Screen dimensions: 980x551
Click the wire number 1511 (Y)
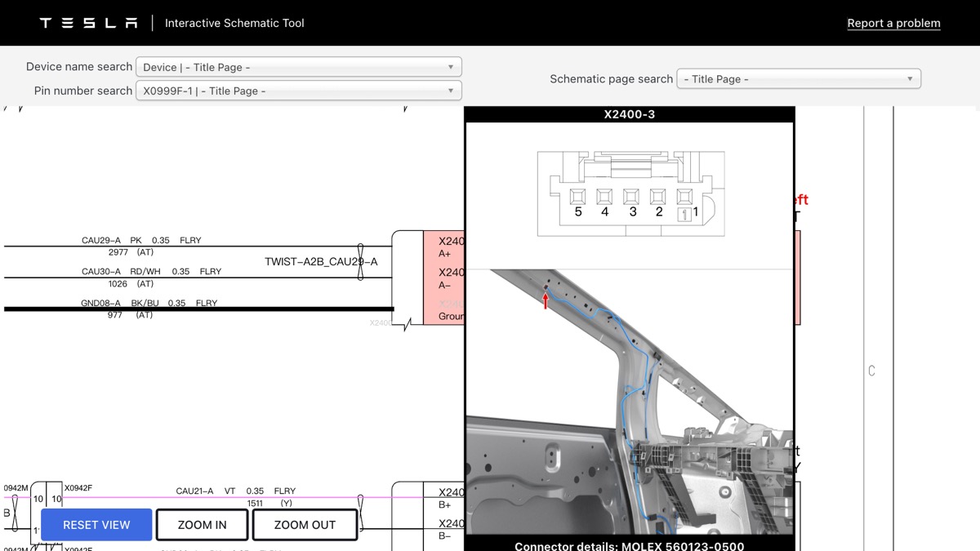[x=269, y=503]
